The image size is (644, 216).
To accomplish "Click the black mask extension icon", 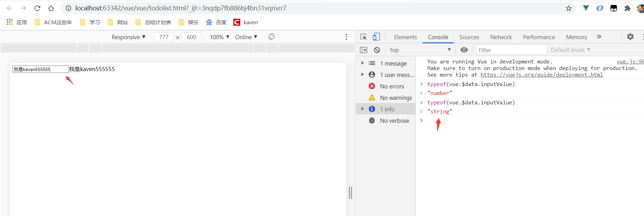I will coord(614,8).
